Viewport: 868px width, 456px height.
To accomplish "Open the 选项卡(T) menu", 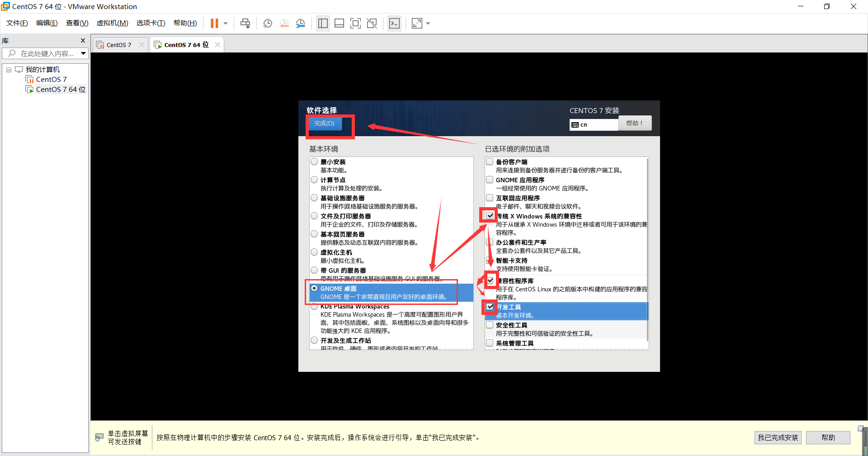I will point(151,23).
